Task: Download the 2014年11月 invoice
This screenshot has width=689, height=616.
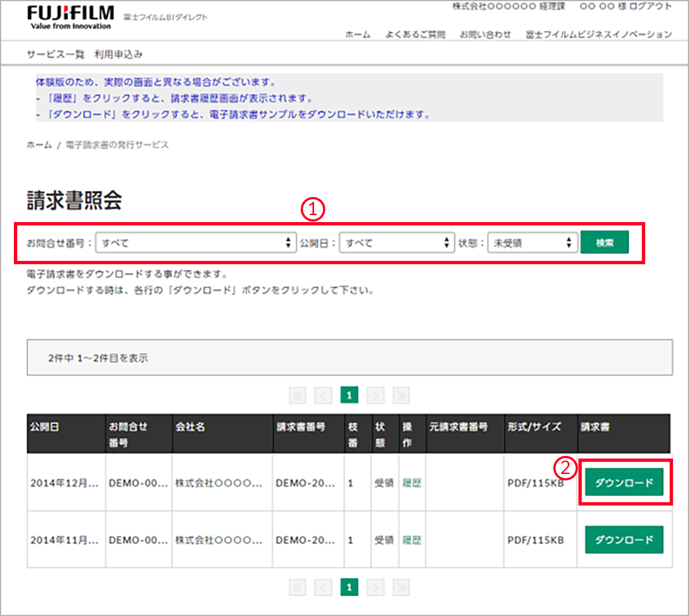Action: (624, 540)
